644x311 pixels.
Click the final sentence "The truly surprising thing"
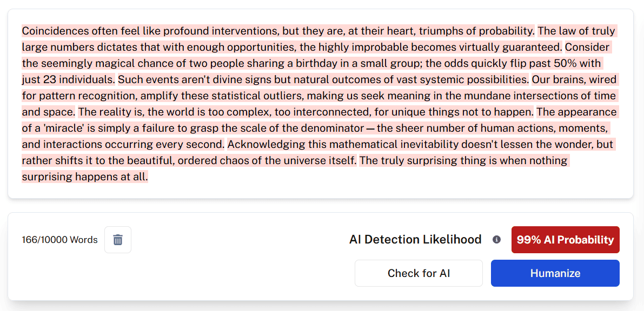tap(463, 160)
